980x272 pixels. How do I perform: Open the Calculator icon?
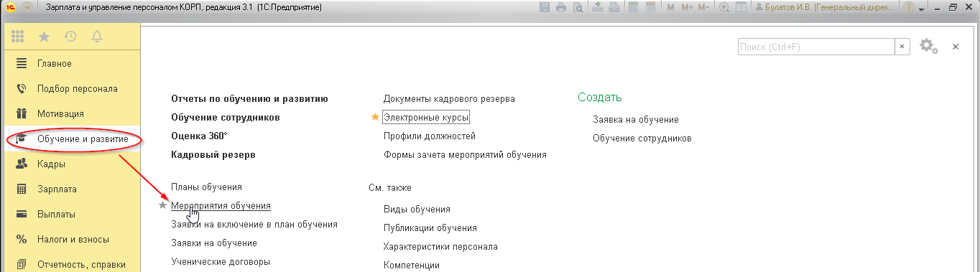(633, 7)
